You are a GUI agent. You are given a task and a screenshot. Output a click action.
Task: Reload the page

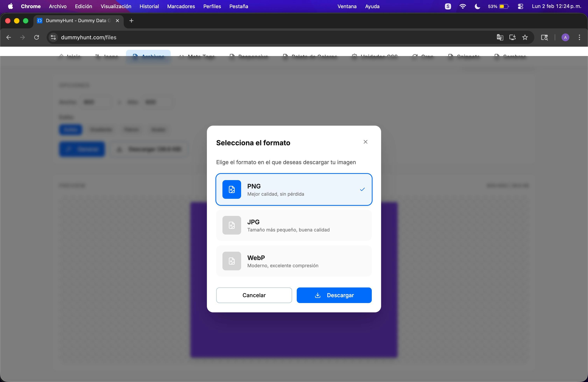tap(37, 37)
